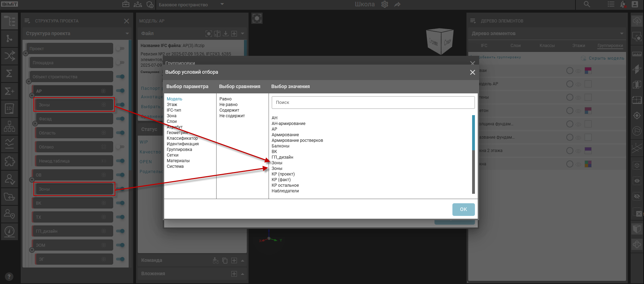Toggle the Облако switch
This screenshot has width=644, height=284.
pos(121,147)
